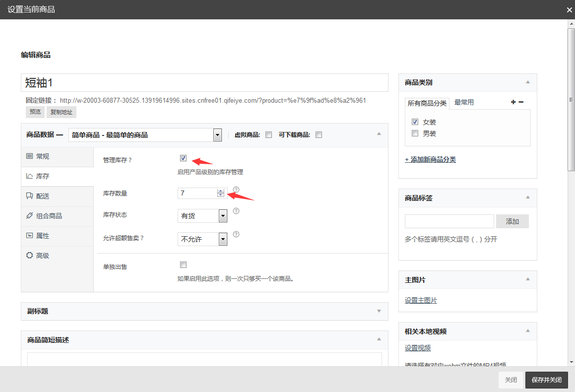Image resolution: width=575 pixels, height=392 pixels.
Task: Click the 设置主图片 link
Action: click(x=421, y=300)
